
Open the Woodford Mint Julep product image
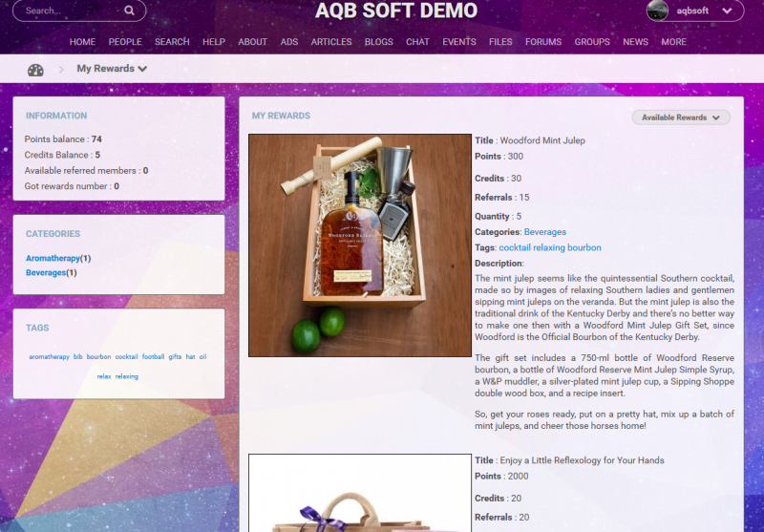coord(360,245)
